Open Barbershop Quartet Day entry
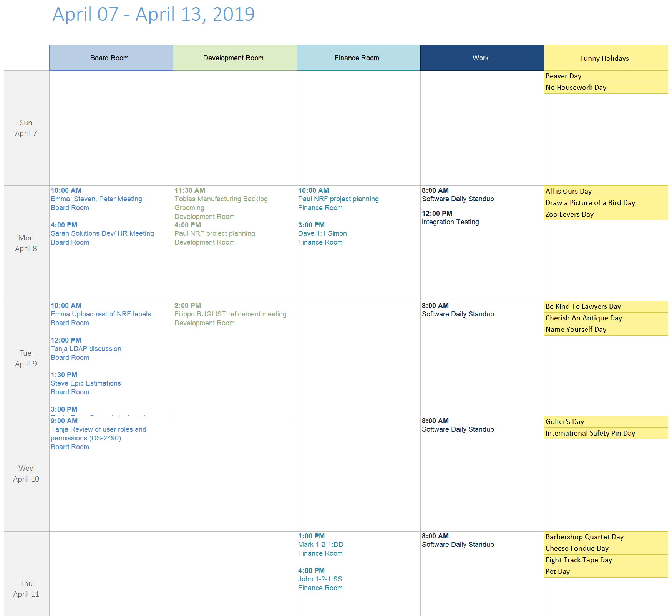This screenshot has width=672, height=616. click(606, 537)
